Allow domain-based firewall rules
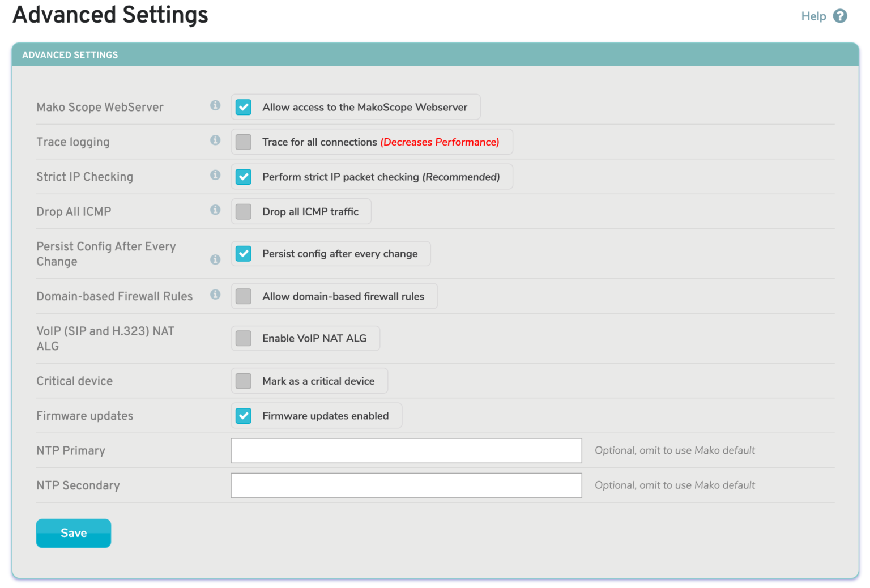 click(x=243, y=296)
